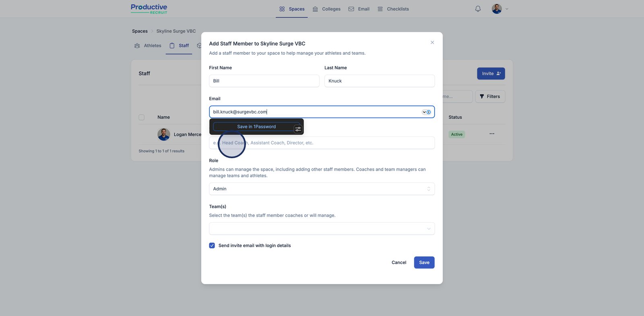
Task: Uncheck Send invite email with login details
Action: tap(212, 246)
